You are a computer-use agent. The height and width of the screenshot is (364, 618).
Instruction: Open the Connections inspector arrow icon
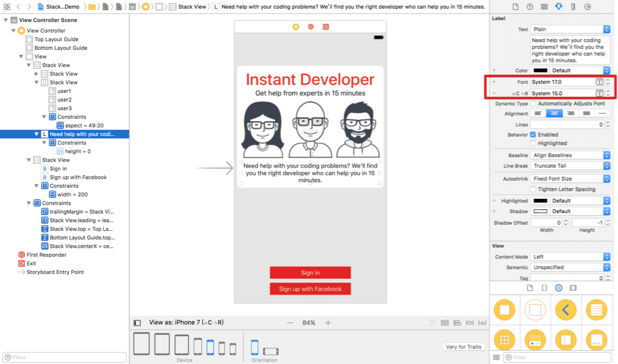[x=588, y=6]
